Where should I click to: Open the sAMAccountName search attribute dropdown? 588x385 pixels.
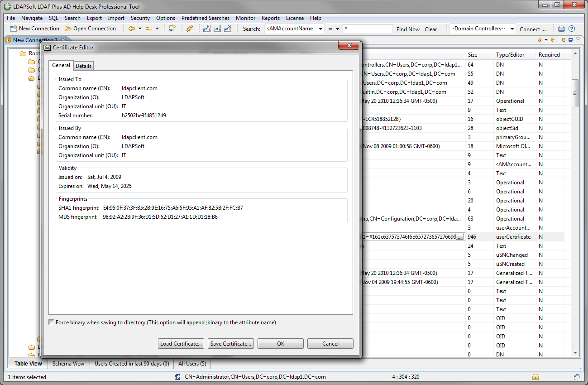295,29
